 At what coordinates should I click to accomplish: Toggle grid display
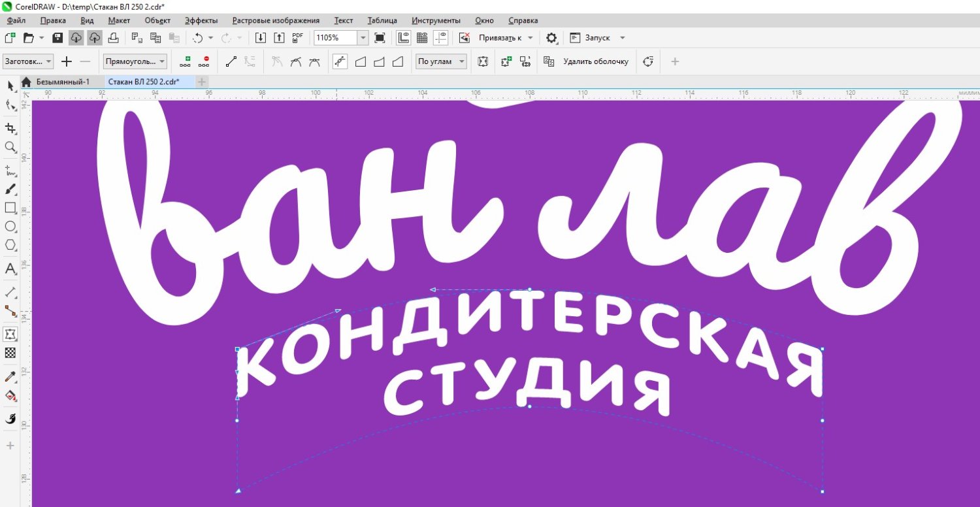pyautogui.click(x=422, y=38)
